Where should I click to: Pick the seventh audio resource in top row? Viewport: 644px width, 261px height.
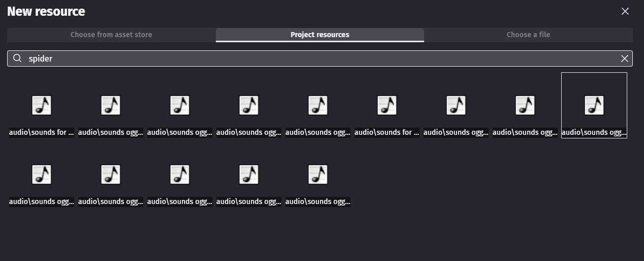point(456,106)
